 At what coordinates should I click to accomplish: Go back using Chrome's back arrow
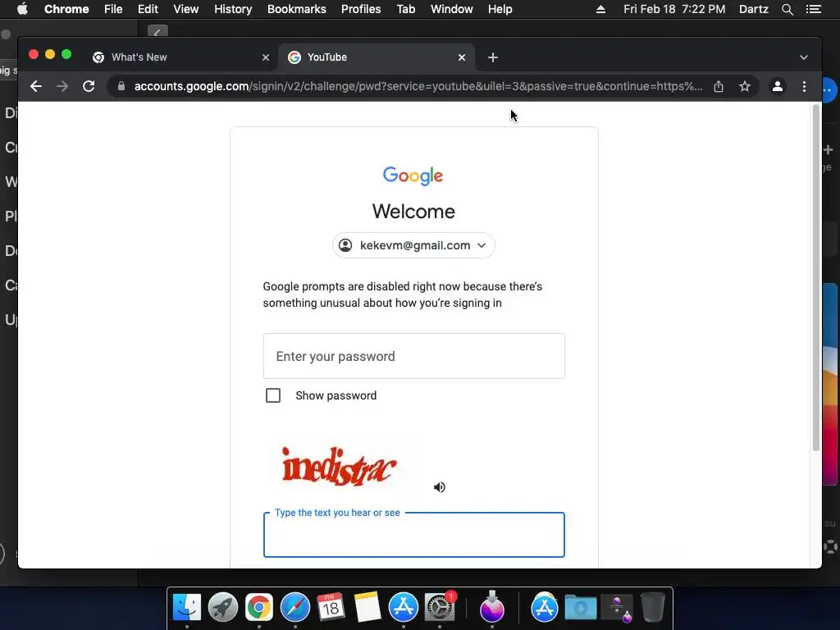[36, 86]
